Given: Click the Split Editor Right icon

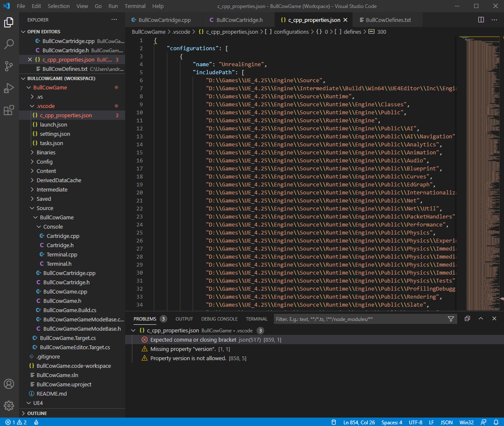Looking at the screenshot, I should [x=481, y=20].
